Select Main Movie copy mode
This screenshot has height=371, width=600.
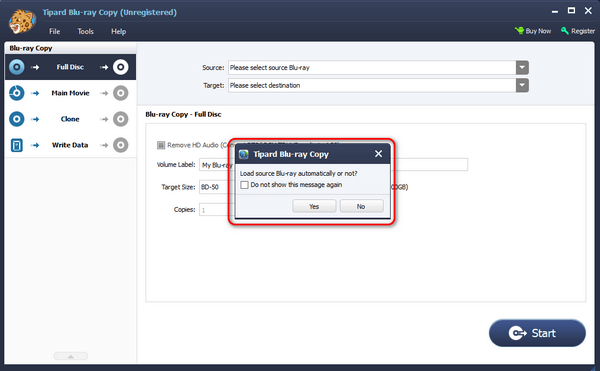click(70, 93)
